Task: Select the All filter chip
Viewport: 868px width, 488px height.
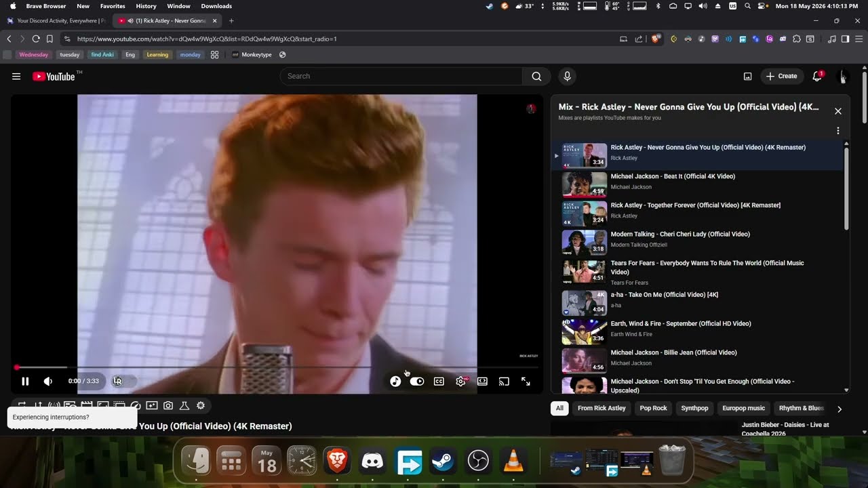Action: (x=559, y=408)
